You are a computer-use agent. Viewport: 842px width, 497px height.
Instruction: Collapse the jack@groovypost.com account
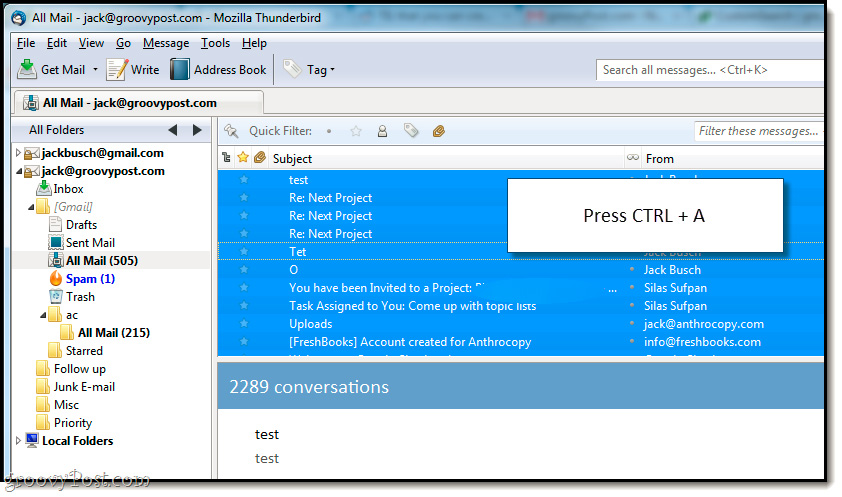(18, 171)
